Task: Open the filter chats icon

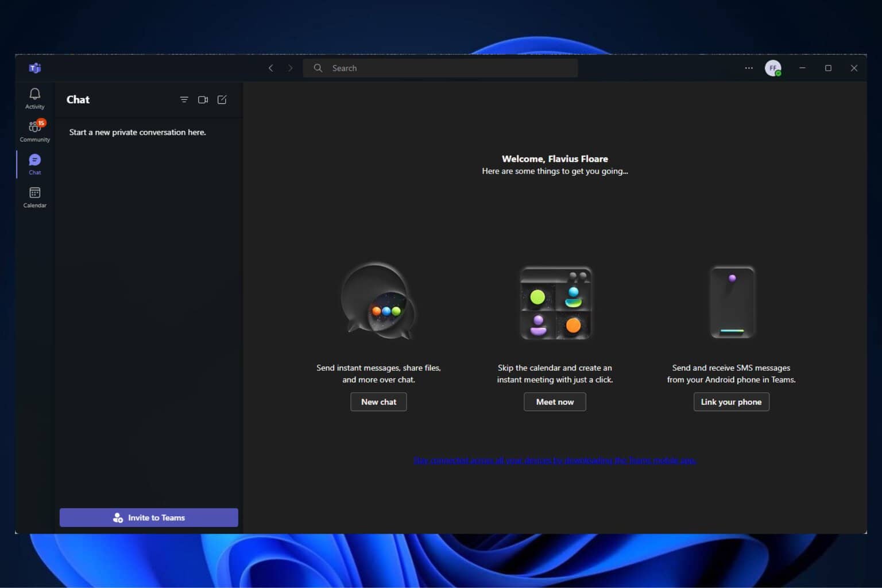Action: click(184, 99)
